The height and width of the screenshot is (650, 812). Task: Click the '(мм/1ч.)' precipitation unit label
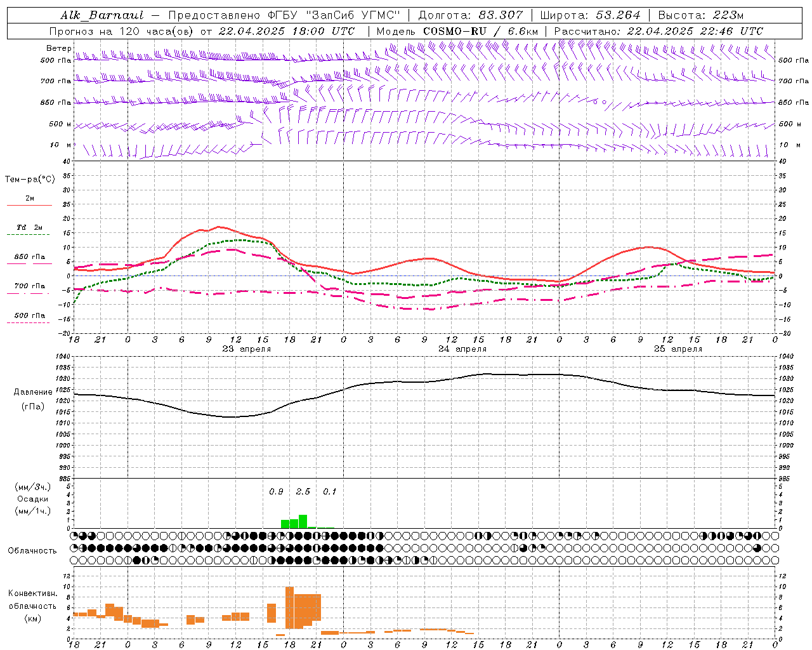32,511
